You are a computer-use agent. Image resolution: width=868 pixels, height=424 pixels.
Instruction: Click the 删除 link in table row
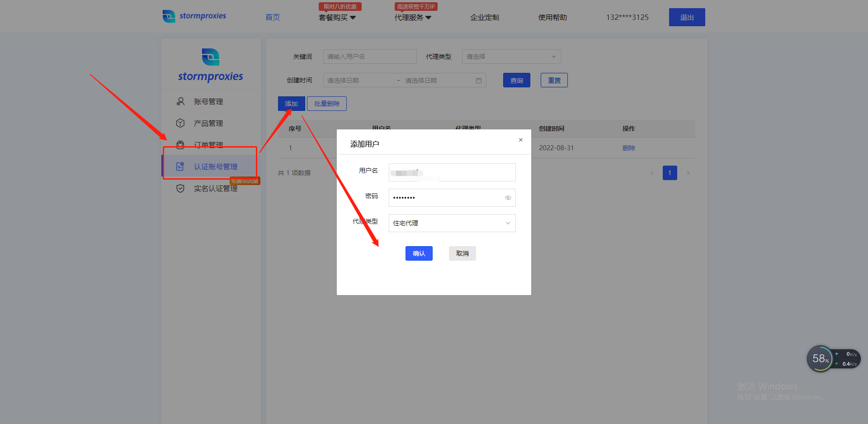[x=628, y=148]
